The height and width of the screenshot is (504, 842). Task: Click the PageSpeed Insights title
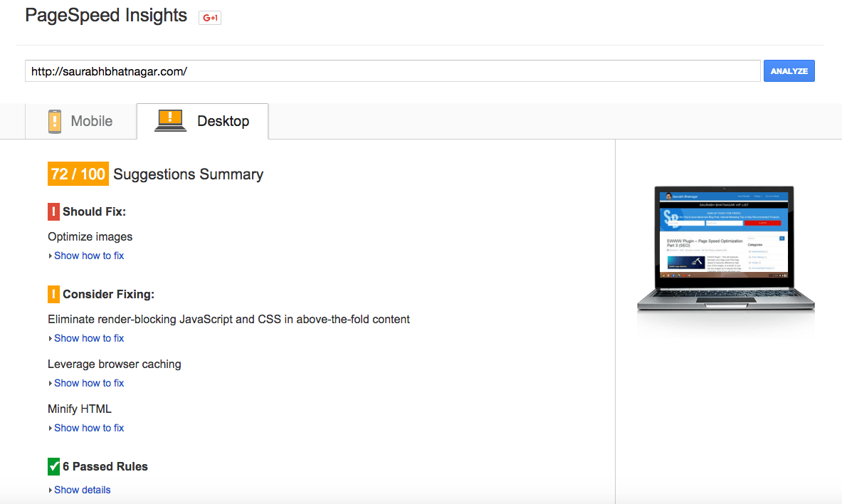tap(106, 16)
